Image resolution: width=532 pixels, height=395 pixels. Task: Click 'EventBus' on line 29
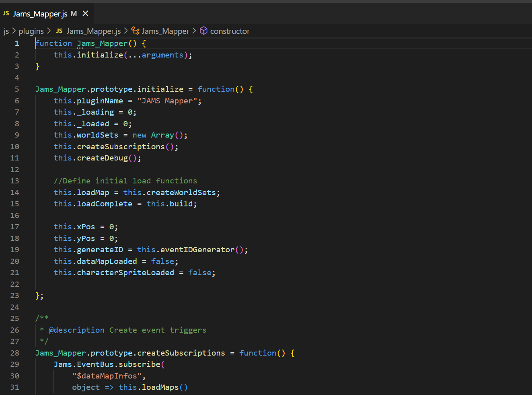coord(95,364)
